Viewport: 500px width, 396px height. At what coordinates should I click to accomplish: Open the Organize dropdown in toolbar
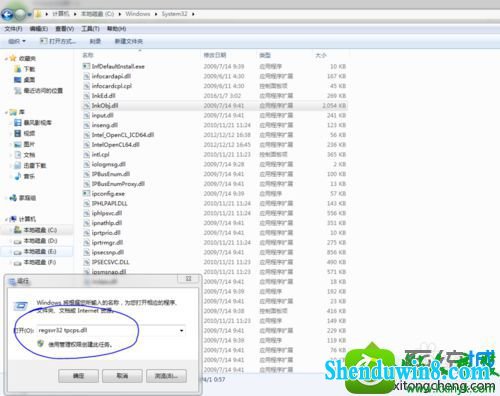coord(17,41)
